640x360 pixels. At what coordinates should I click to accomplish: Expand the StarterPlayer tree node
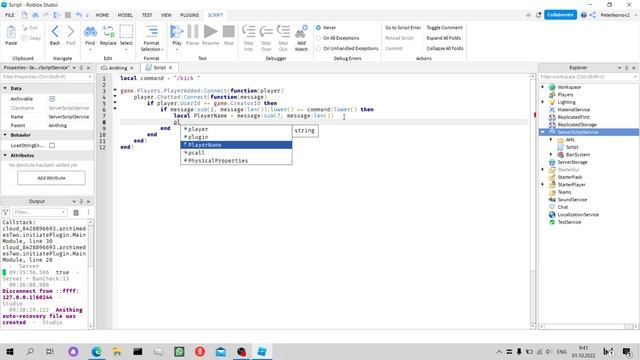click(542, 184)
